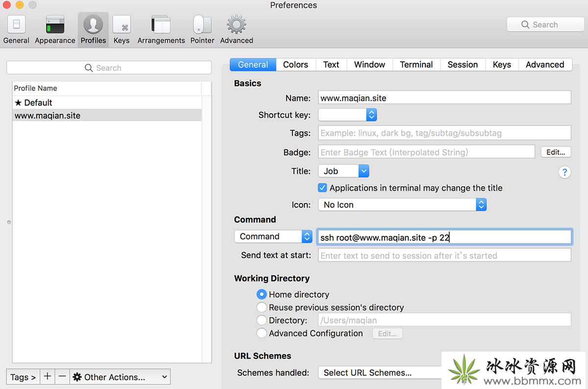
Task: Click the help question mark button
Action: click(564, 172)
